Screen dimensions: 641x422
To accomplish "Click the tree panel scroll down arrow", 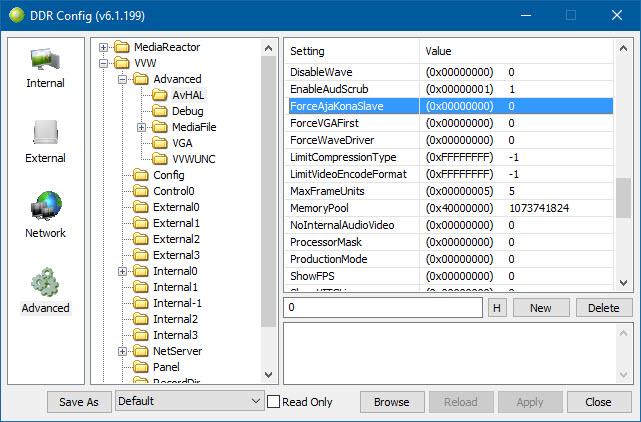I will click(269, 374).
